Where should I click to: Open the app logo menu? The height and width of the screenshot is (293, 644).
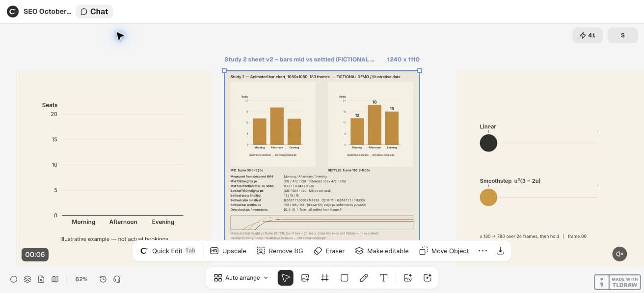[13, 11]
